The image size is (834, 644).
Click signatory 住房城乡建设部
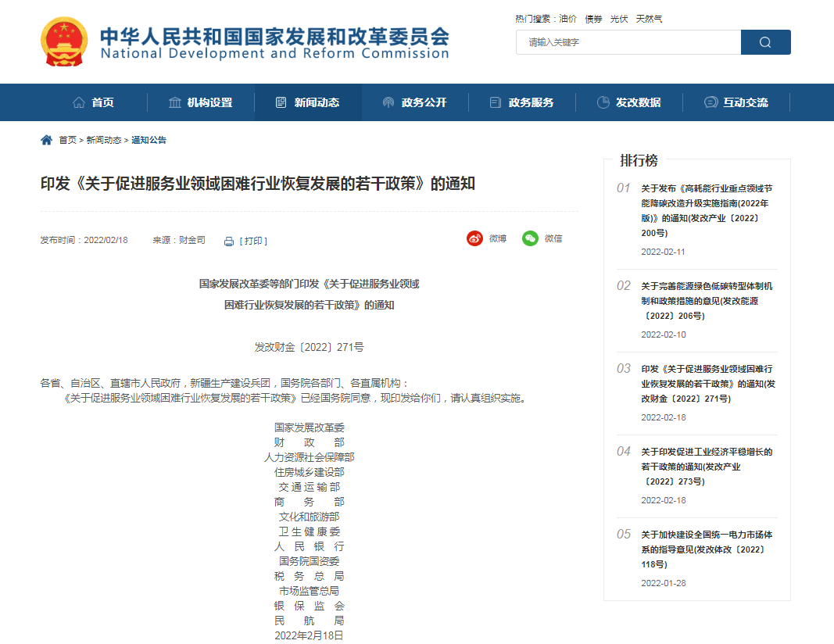[309, 472]
